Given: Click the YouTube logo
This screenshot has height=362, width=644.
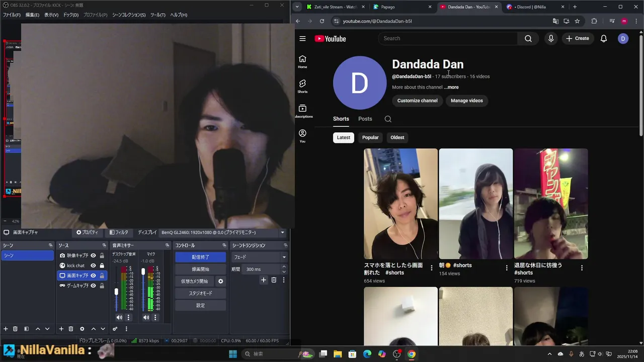Looking at the screenshot, I should point(330,39).
